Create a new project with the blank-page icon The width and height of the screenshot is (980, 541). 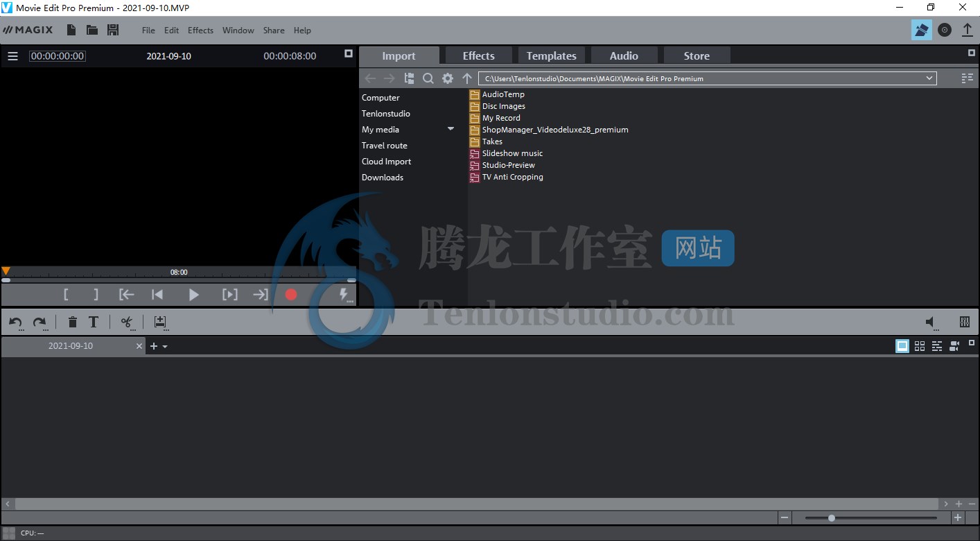(71, 30)
